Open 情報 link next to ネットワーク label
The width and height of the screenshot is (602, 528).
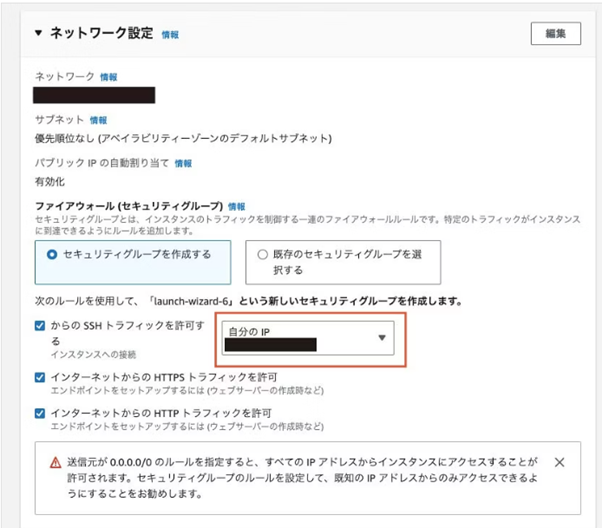coord(108,77)
